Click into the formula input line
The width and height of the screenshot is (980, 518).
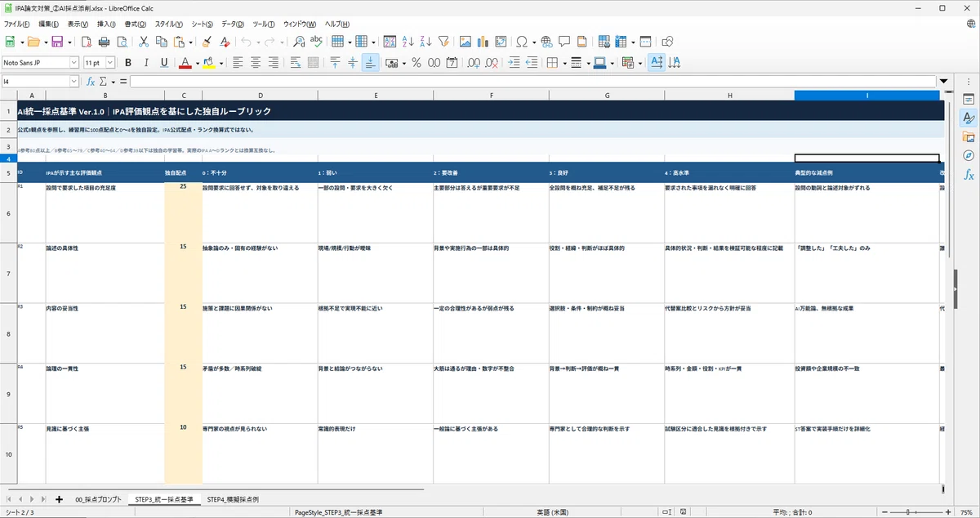[532, 82]
